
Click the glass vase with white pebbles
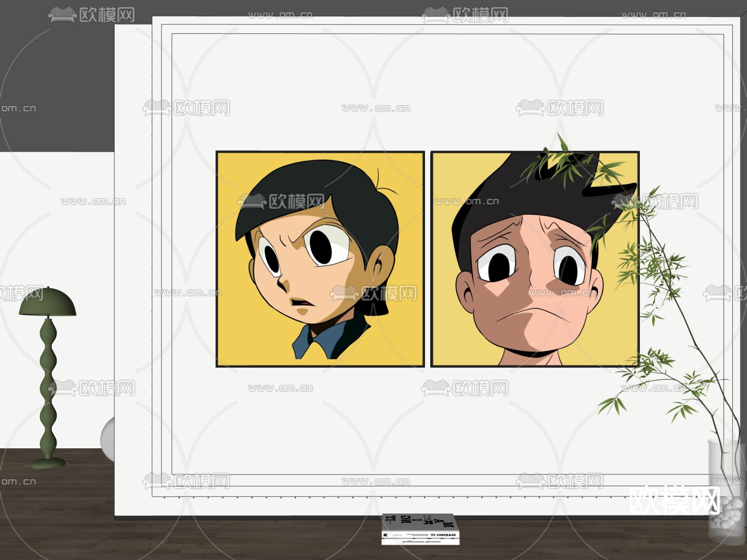tap(726, 492)
